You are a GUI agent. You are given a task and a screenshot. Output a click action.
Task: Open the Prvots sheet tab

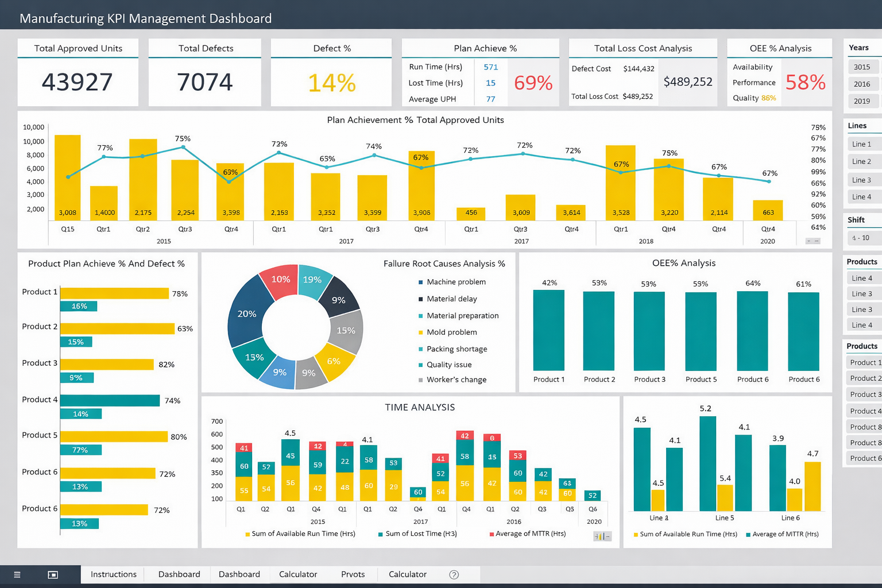click(353, 575)
